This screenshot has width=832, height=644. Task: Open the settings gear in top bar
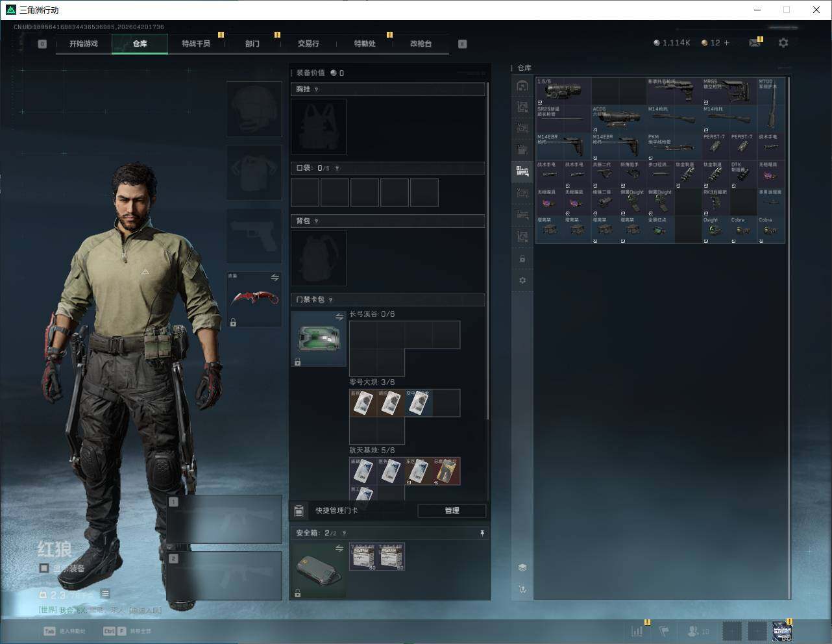click(x=783, y=43)
